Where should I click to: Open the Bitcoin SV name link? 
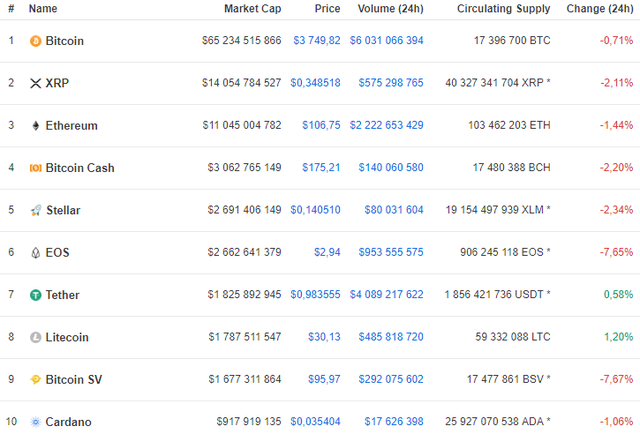click(74, 380)
